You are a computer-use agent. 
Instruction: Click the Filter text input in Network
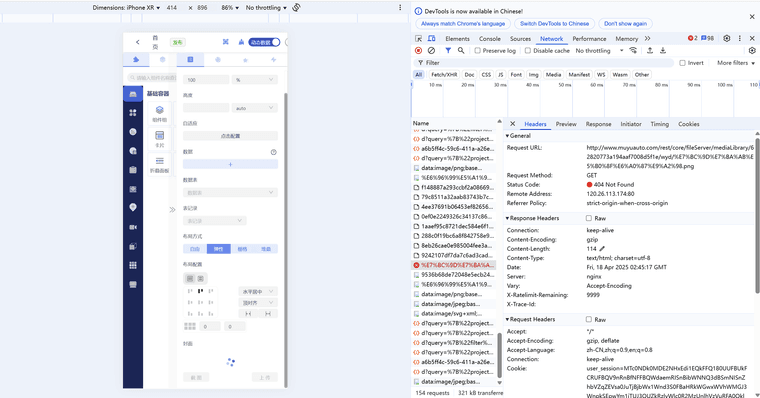pos(545,63)
